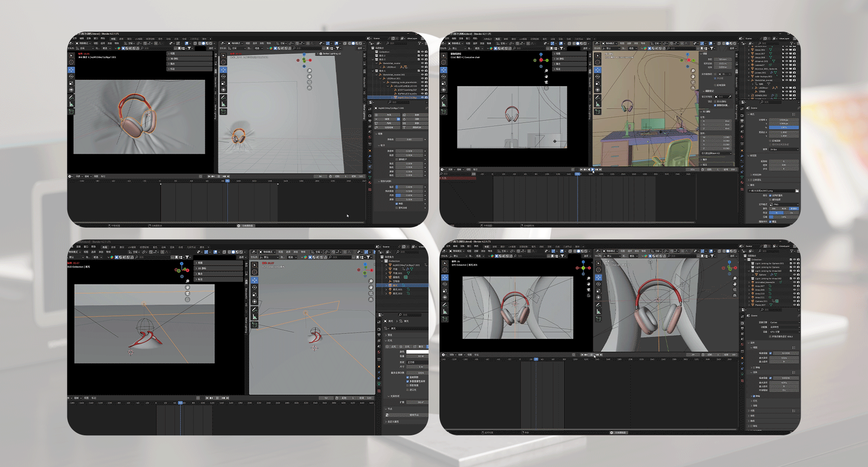This screenshot has height=467, width=868.
Task: Start playback in desk-scene window's timeline
Action: [x=592, y=169]
